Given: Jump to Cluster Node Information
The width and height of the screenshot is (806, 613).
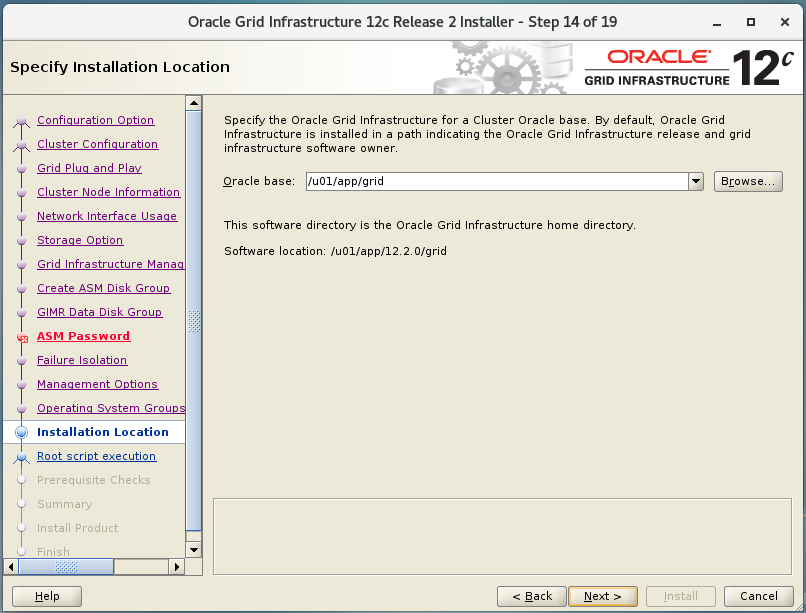Looking at the screenshot, I should click(x=108, y=192).
